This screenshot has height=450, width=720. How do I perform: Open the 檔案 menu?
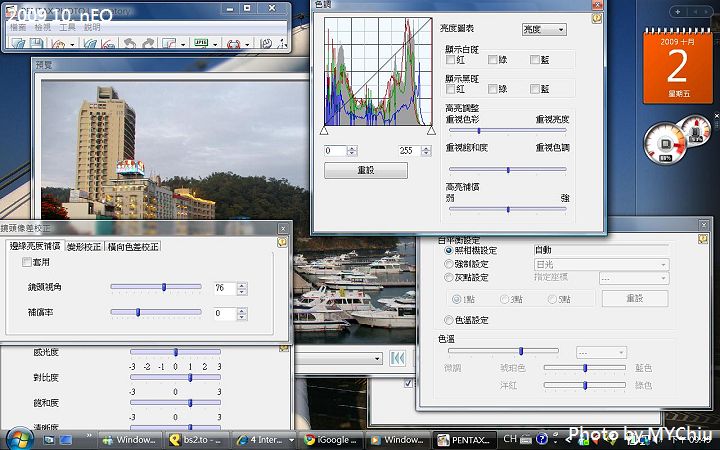tap(18, 27)
